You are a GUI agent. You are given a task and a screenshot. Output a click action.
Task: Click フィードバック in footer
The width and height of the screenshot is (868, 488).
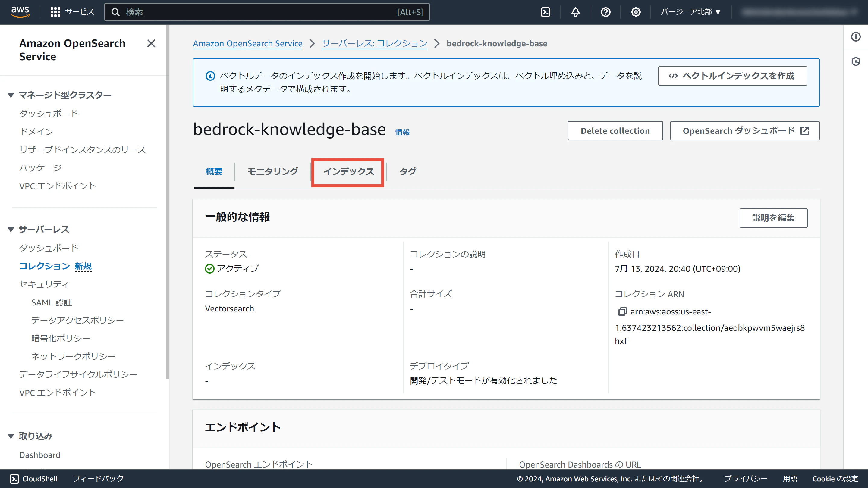98,479
